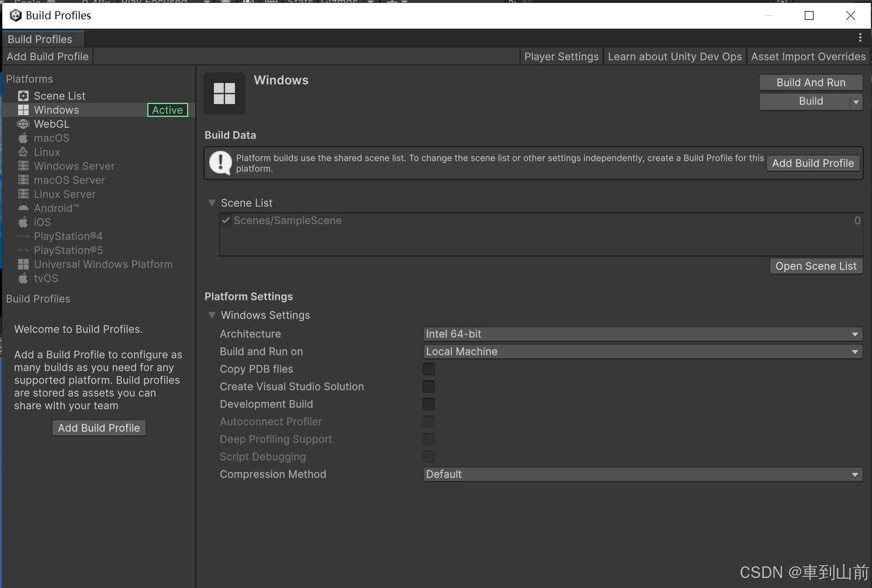Viewport: 872px width, 588px height.
Task: Select Android platform
Action: coord(99,208)
